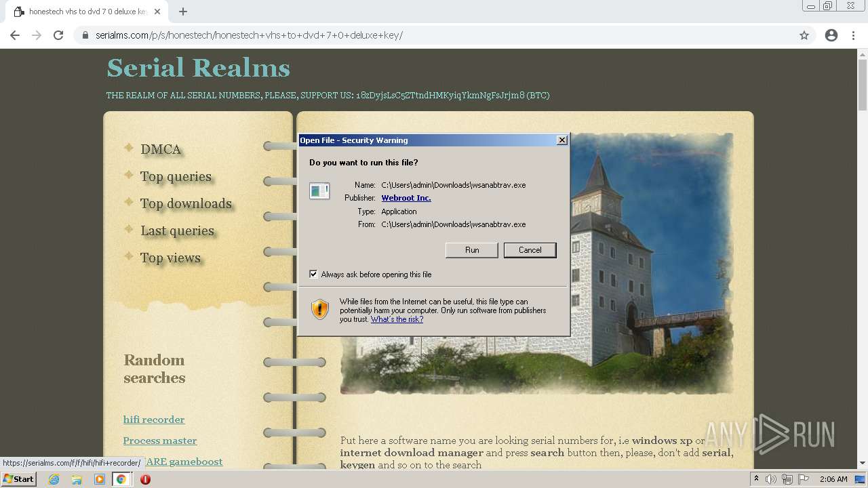Launch Internet Explorer from the taskbar
Image resolution: width=868 pixels, height=488 pixels.
pyautogui.click(x=54, y=479)
